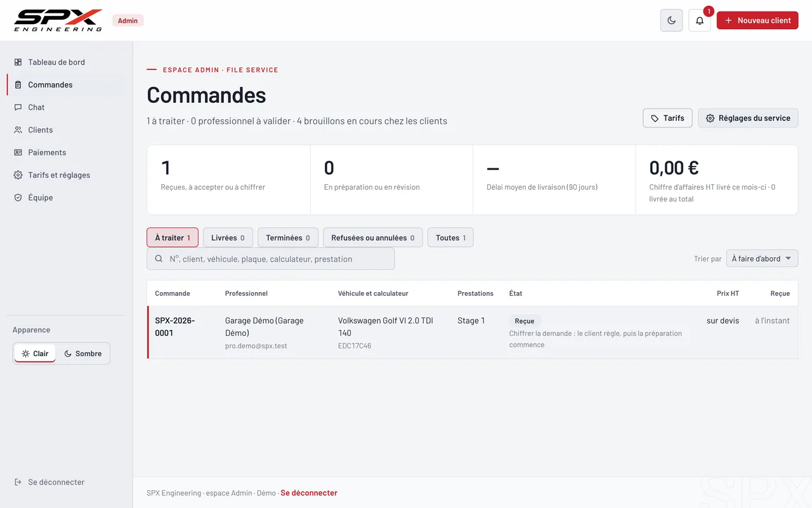
Task: Show Refusées ou annulées orders
Action: tap(373, 237)
